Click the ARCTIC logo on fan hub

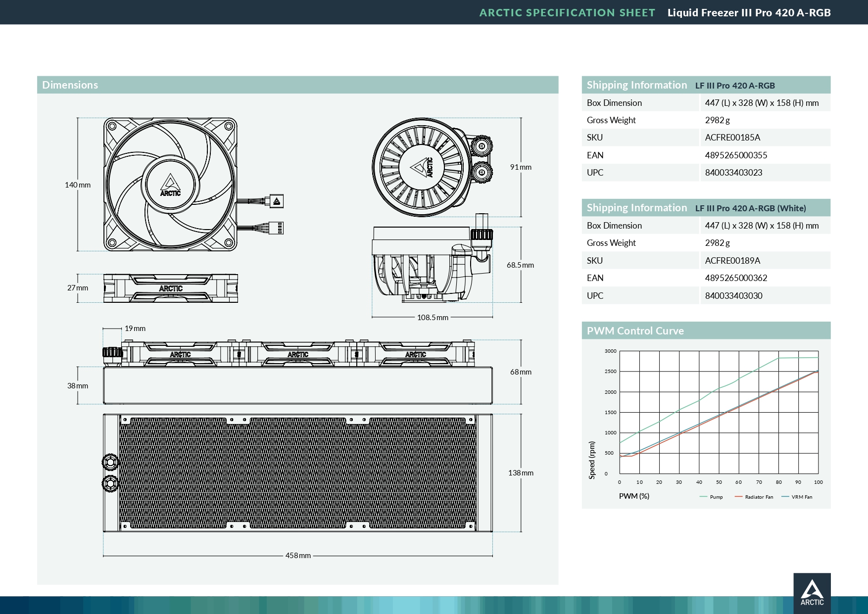click(170, 185)
